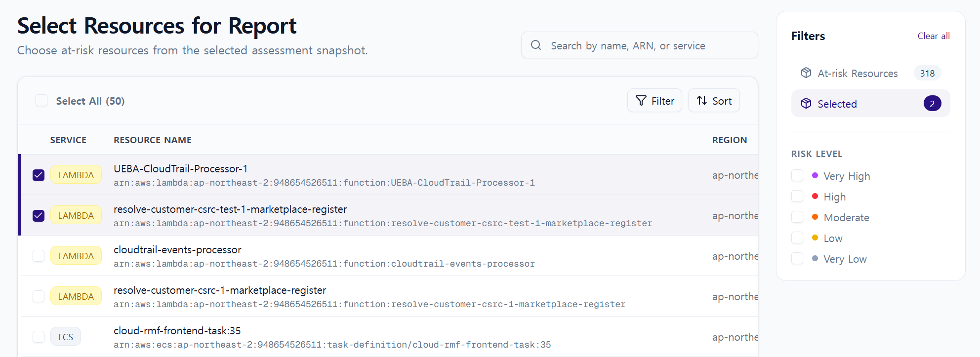
Task: Click the selected count badge 2
Action: (x=932, y=103)
